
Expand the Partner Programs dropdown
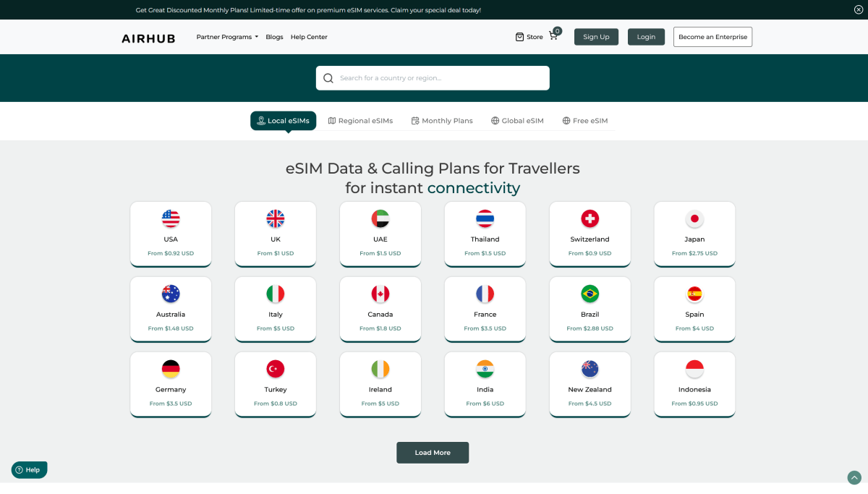[227, 37]
